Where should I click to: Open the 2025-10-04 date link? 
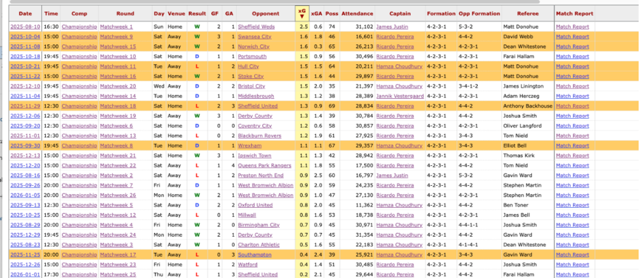point(26,37)
